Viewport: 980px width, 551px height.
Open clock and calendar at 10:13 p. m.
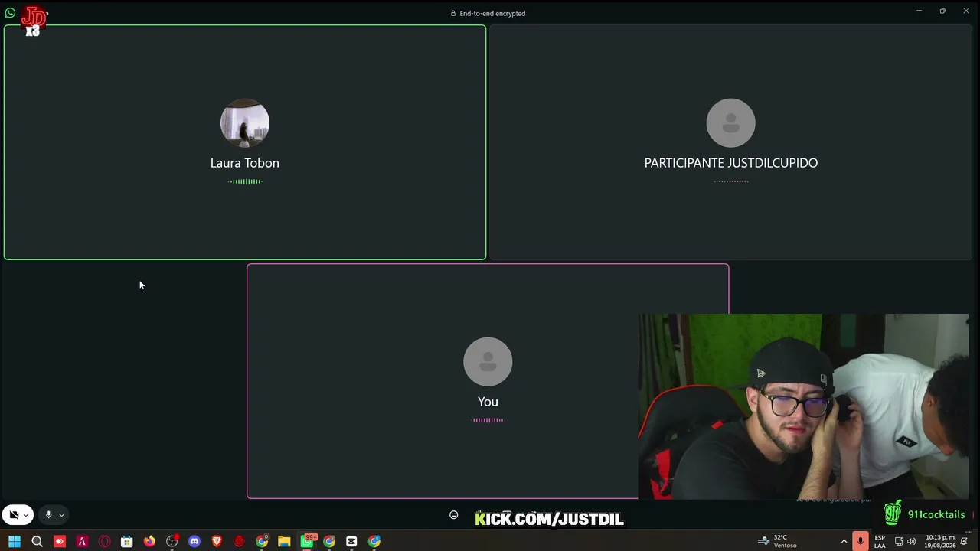(939, 541)
